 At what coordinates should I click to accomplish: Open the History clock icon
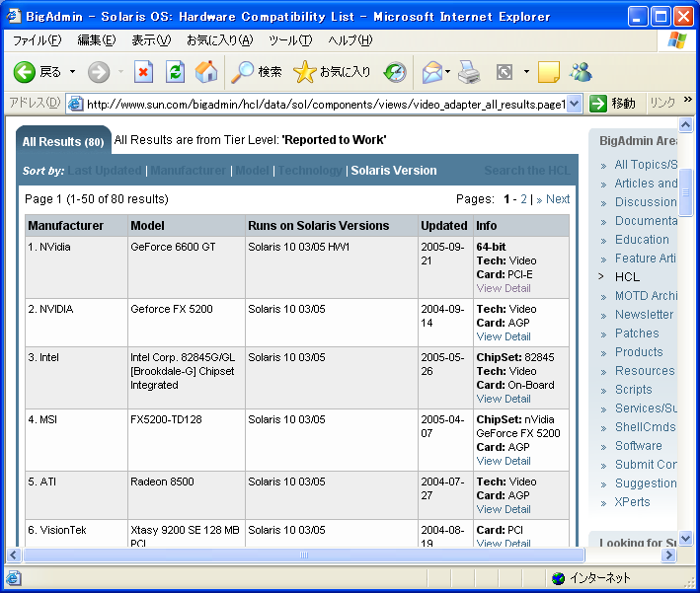pyautogui.click(x=396, y=72)
